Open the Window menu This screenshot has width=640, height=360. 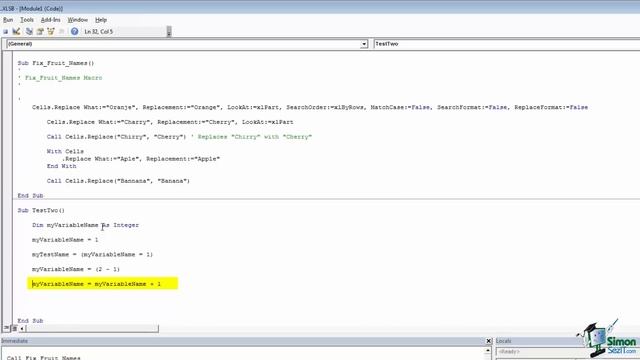(78, 20)
